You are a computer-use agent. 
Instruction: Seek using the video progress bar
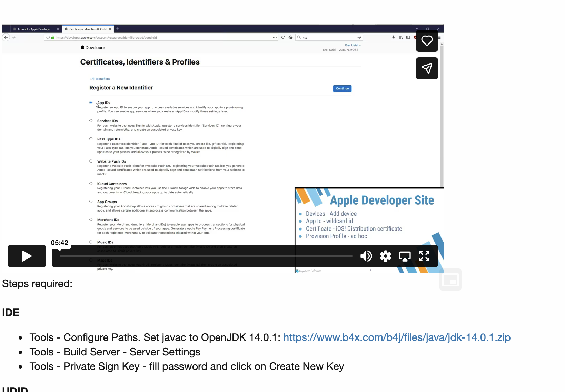206,256
